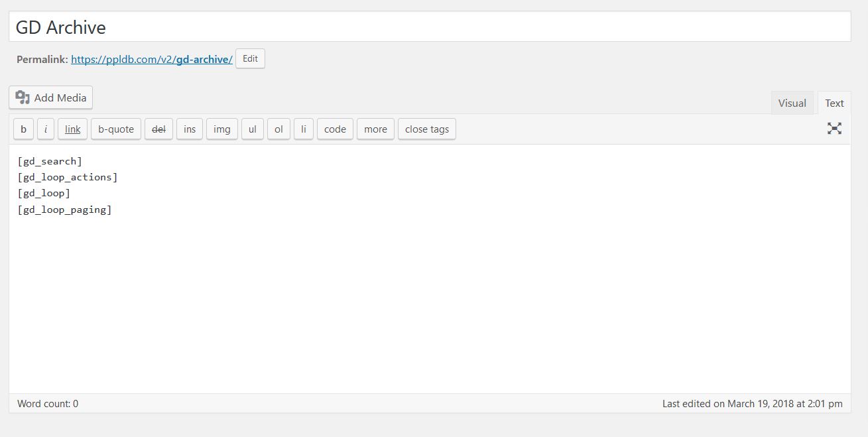This screenshot has height=437, width=868.
Task: Open the gd-archive permalink URL
Action: [151, 59]
